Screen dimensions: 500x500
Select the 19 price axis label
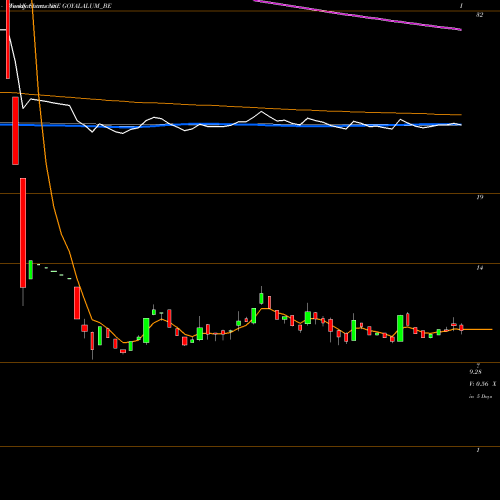[479, 197]
